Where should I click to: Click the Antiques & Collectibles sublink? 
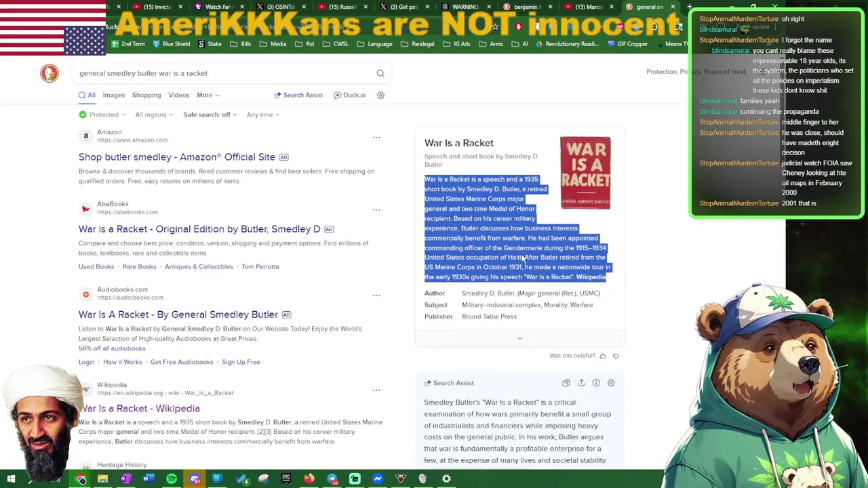click(199, 267)
